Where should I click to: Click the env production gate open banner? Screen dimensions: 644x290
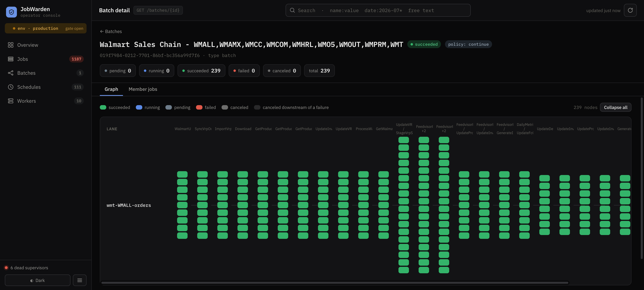pos(45,28)
